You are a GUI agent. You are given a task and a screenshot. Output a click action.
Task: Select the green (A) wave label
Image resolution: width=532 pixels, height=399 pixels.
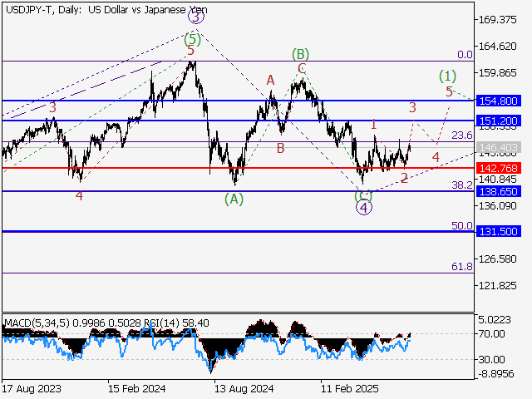tap(234, 199)
